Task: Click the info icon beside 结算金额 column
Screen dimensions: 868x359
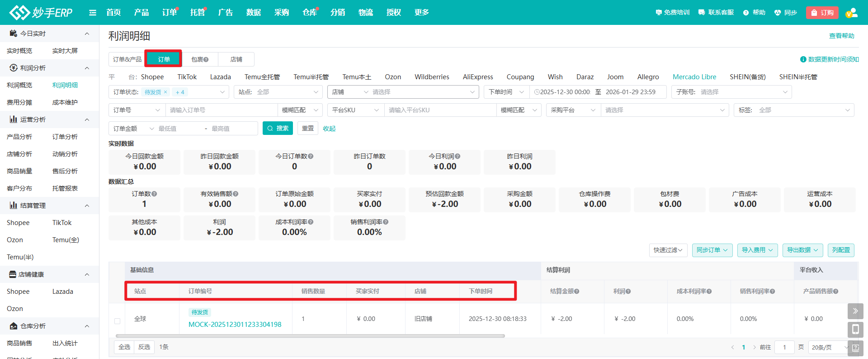Action: (x=576, y=292)
